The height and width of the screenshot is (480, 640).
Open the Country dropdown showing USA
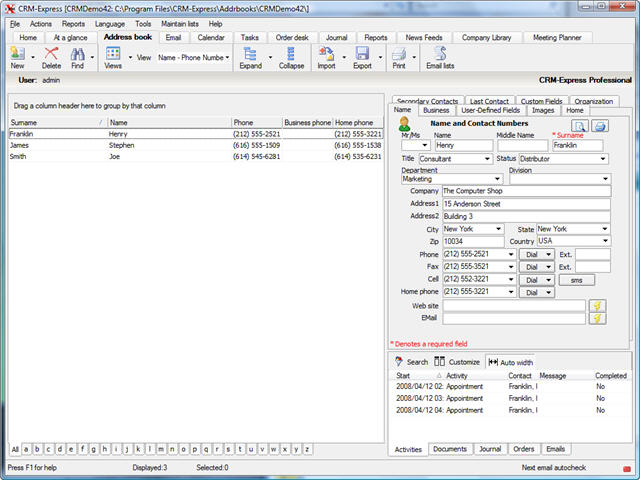[x=605, y=242]
